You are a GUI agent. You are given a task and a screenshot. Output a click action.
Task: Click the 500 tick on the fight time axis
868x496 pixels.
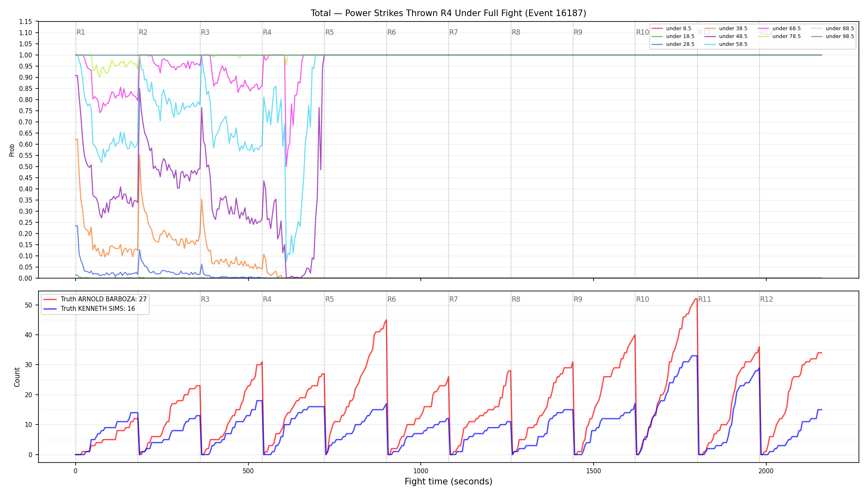(x=248, y=471)
